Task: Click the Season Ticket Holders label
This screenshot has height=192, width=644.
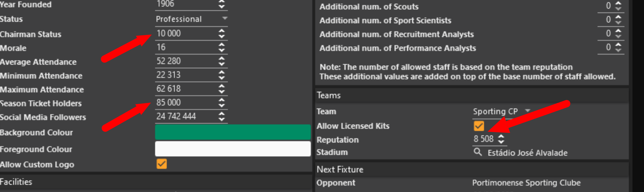Action: pyautogui.click(x=41, y=103)
